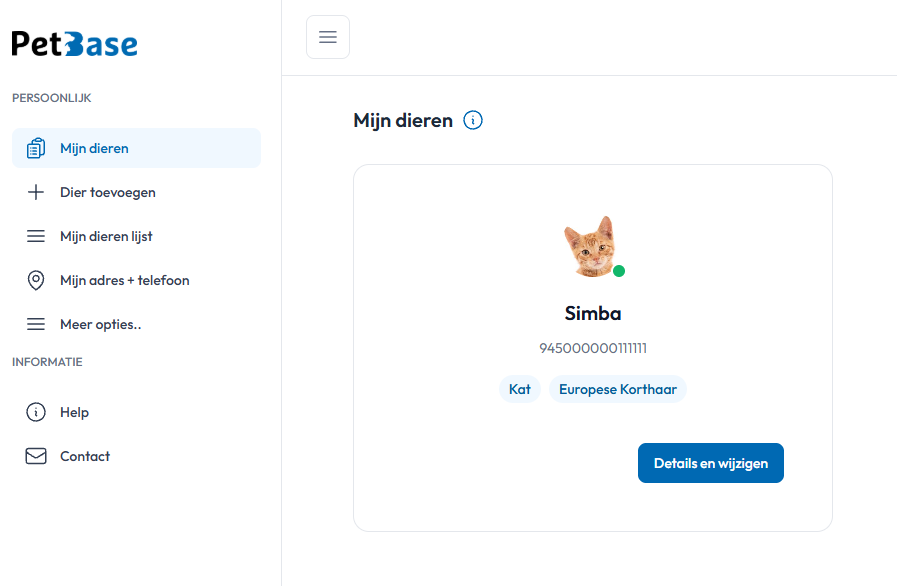Select Mijn adres + telefoon menu item
897x586 pixels.
[124, 280]
